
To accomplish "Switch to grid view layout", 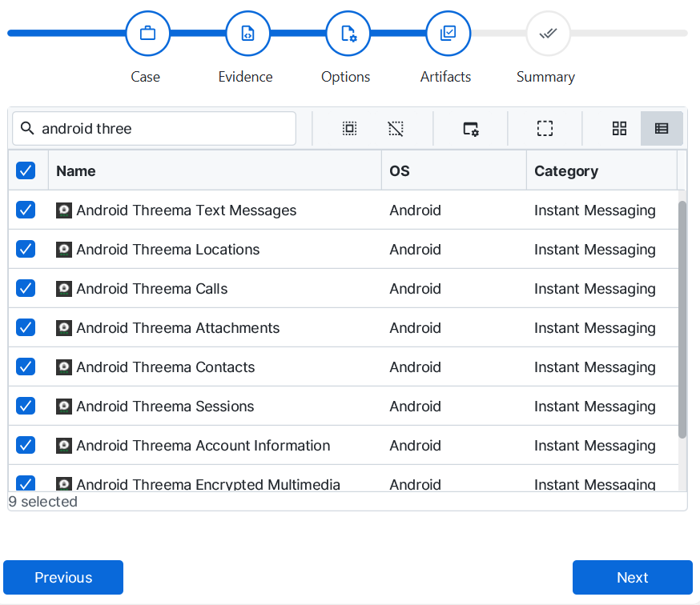I will [x=619, y=129].
